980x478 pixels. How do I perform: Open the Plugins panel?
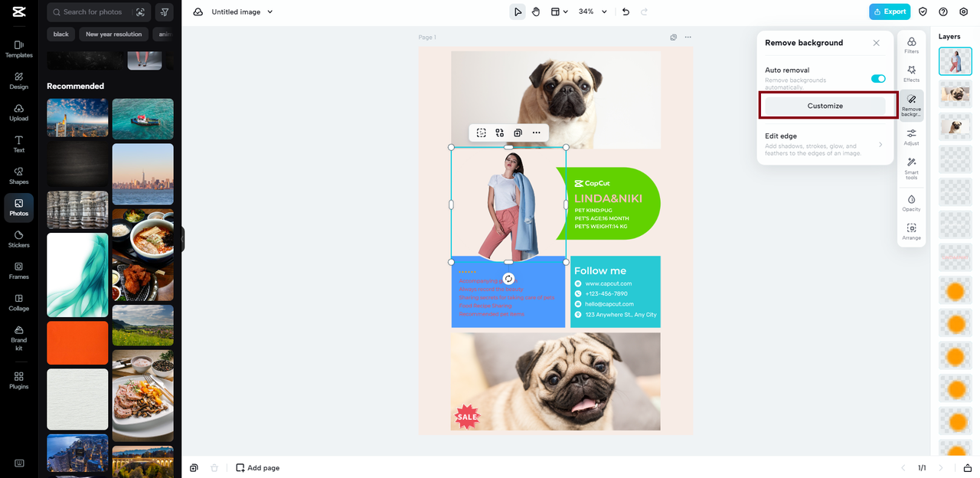coord(18,380)
